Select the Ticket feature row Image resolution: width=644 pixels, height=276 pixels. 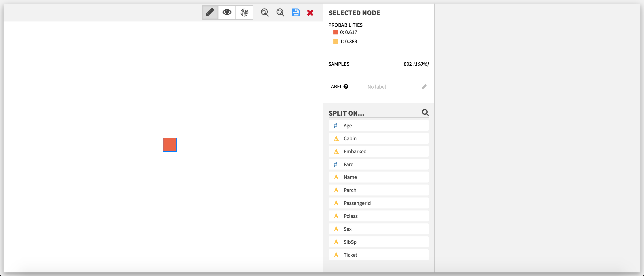378,255
